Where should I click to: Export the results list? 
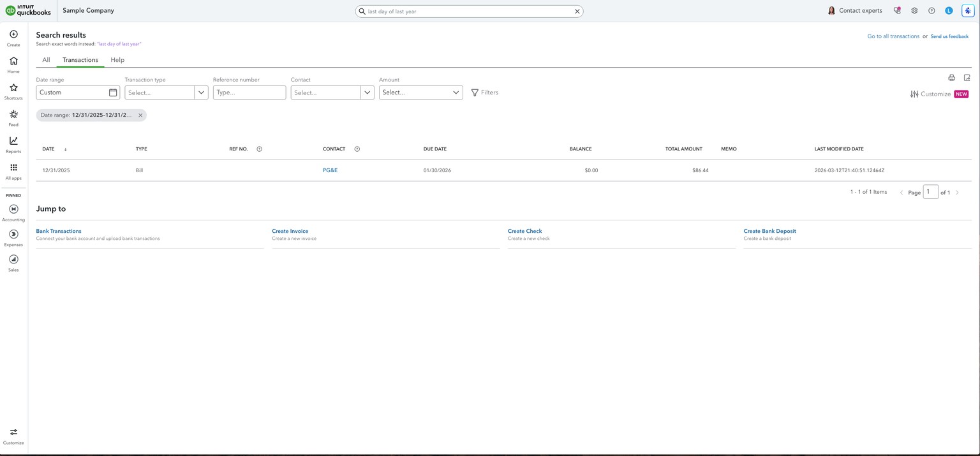[x=967, y=78]
